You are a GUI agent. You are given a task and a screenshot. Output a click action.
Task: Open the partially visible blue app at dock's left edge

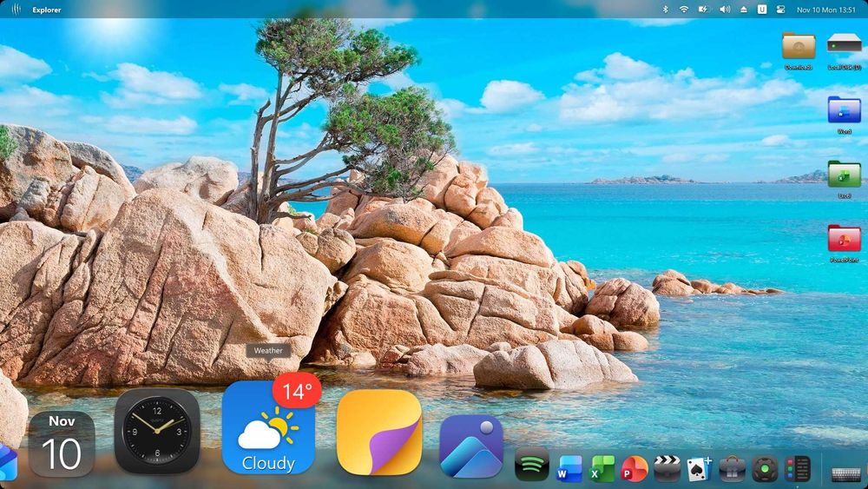point(9,462)
